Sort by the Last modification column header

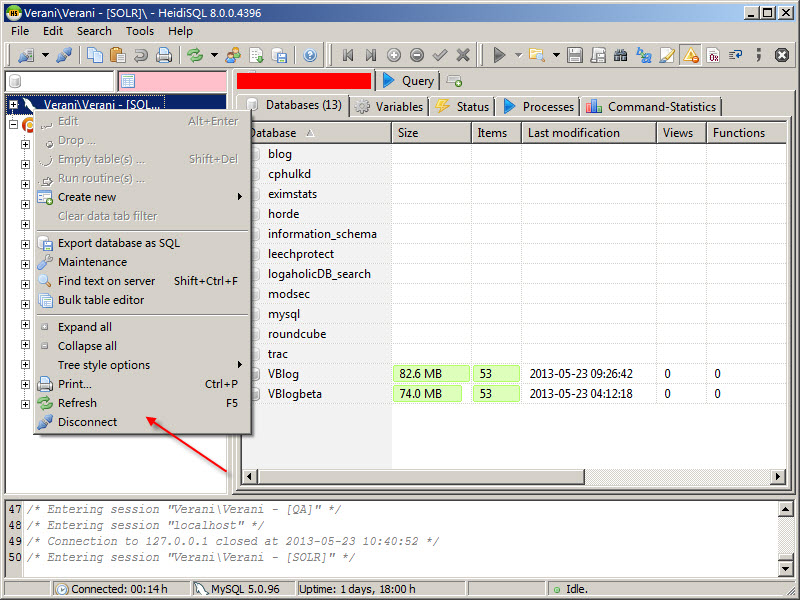586,133
